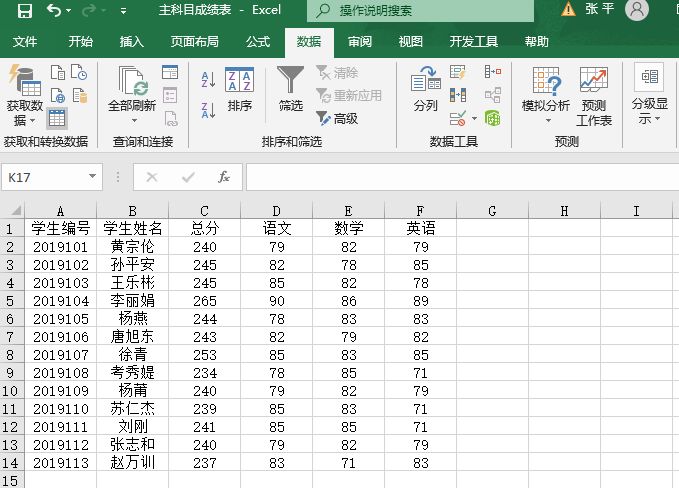679x488 pixels.
Task: Sort descending with the Z-A icon
Action: click(x=208, y=109)
